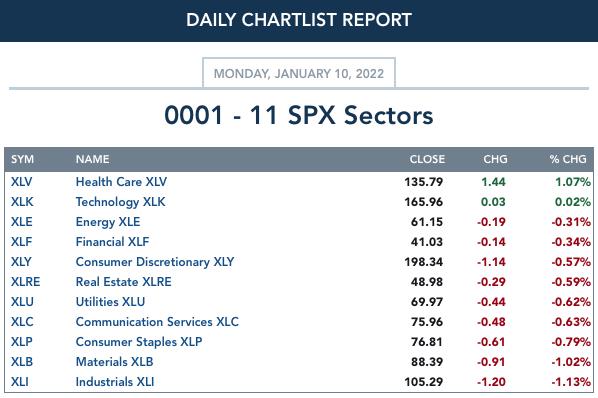Select the XLE symbol link
Image resolution: width=598 pixels, height=398 pixels.
tap(21, 222)
